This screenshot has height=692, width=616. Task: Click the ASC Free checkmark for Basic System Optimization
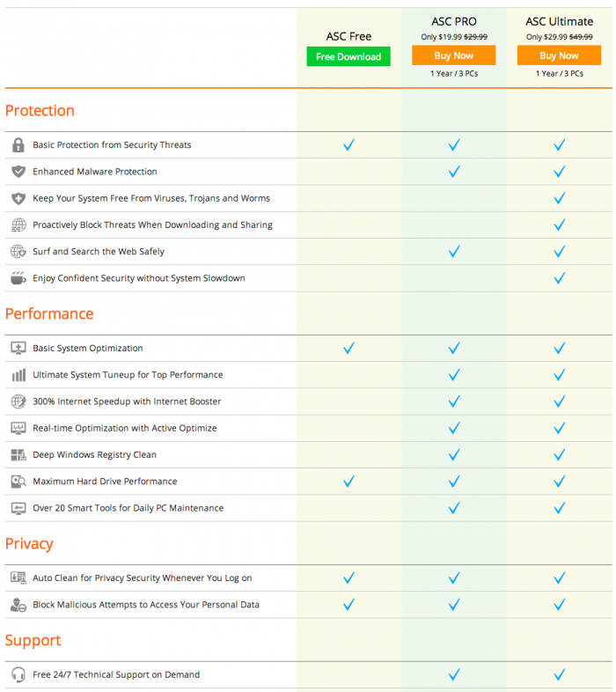348,348
